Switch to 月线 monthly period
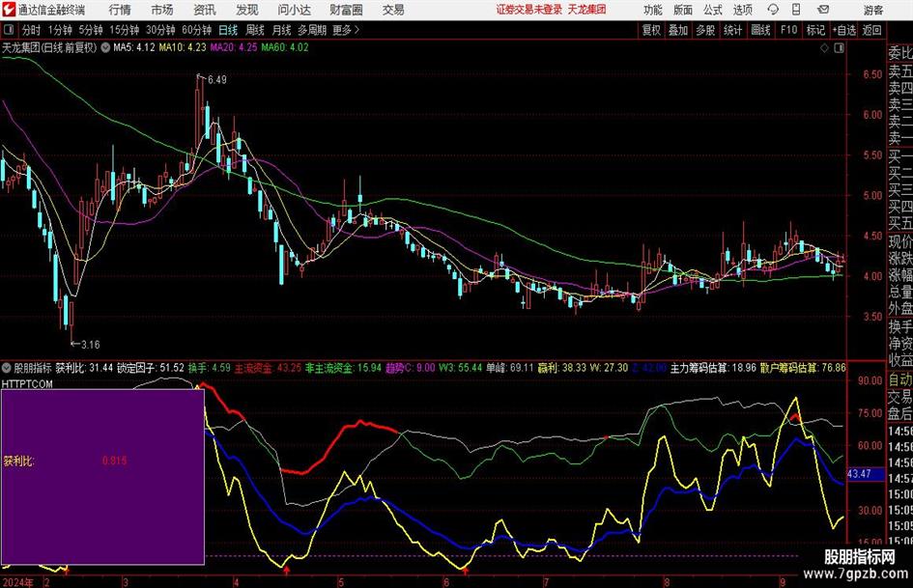The height and width of the screenshot is (588, 913). coord(281,30)
